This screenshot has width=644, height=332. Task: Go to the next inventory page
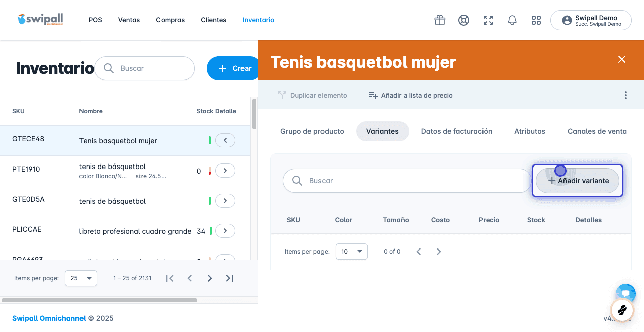(210, 278)
